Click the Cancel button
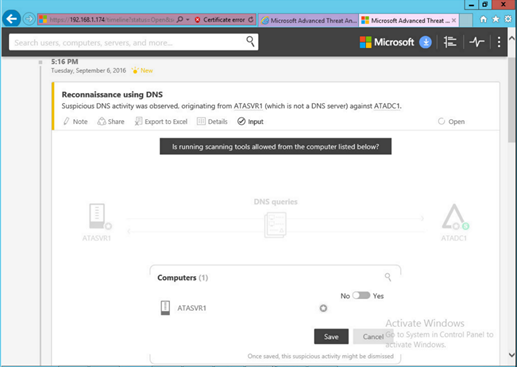The height and width of the screenshot is (367, 517). [373, 336]
